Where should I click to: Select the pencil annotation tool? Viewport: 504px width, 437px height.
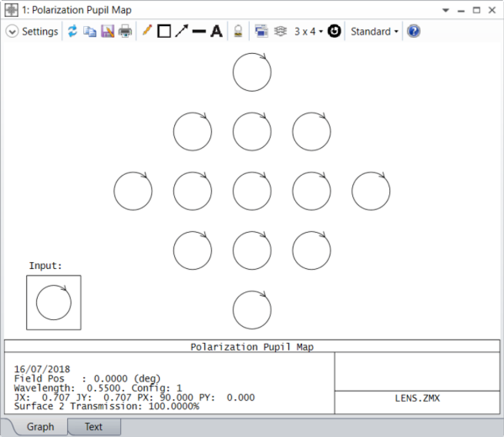click(147, 31)
